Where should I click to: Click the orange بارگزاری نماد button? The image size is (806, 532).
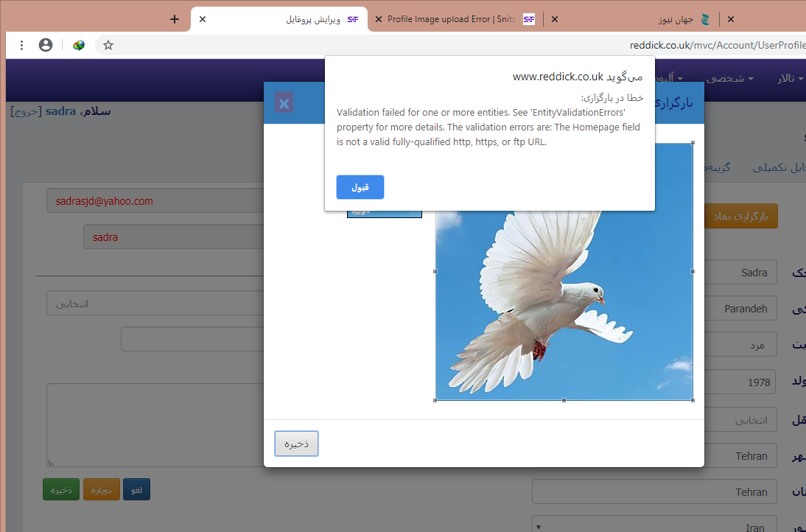pos(740,216)
